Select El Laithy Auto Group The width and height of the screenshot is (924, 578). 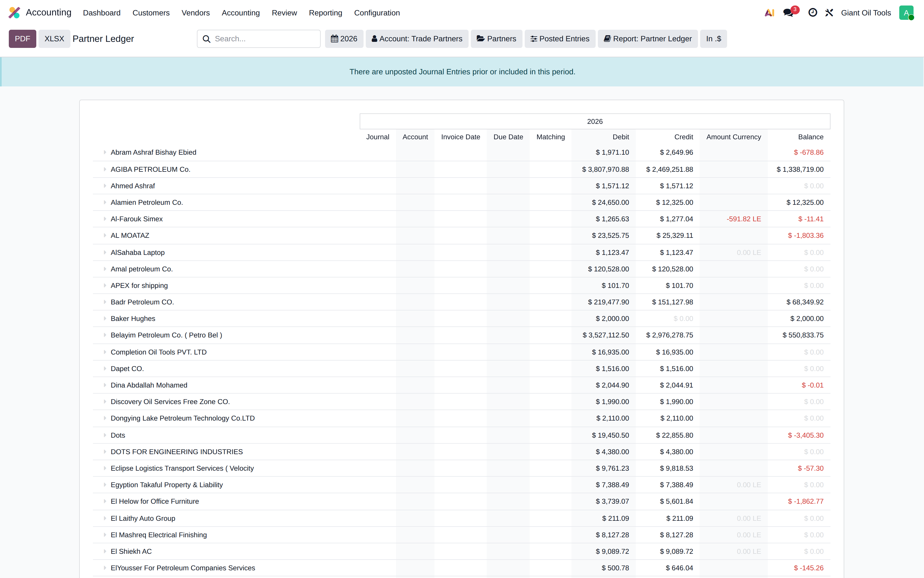pyautogui.click(x=143, y=518)
